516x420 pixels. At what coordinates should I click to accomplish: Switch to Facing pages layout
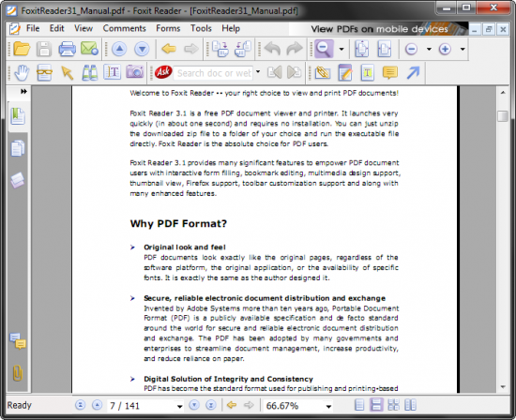[x=410, y=405]
